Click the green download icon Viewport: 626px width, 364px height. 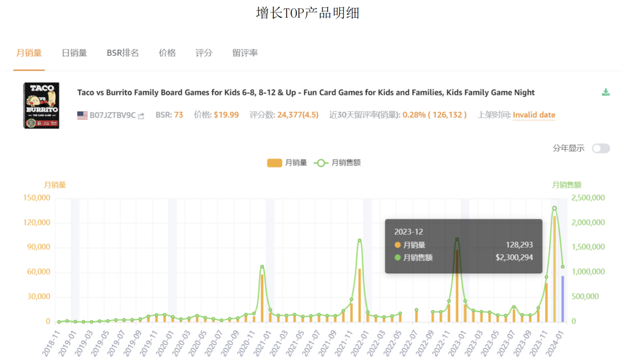(x=606, y=92)
